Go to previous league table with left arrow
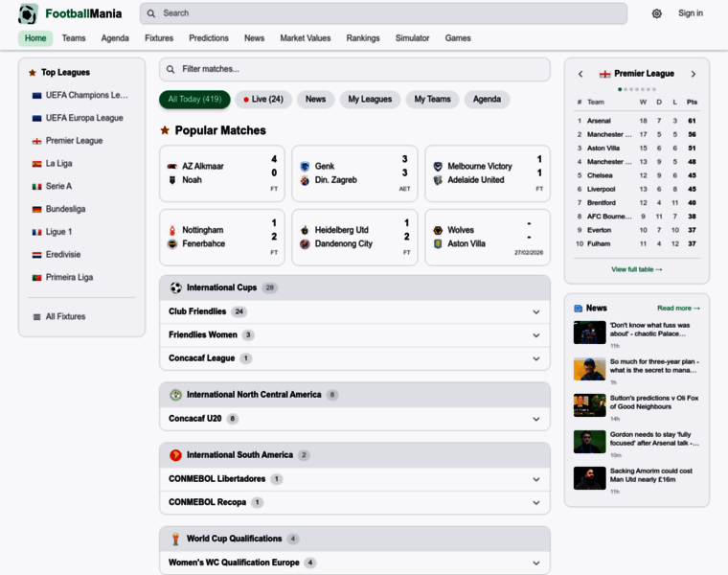This screenshot has height=575, width=728. (580, 74)
